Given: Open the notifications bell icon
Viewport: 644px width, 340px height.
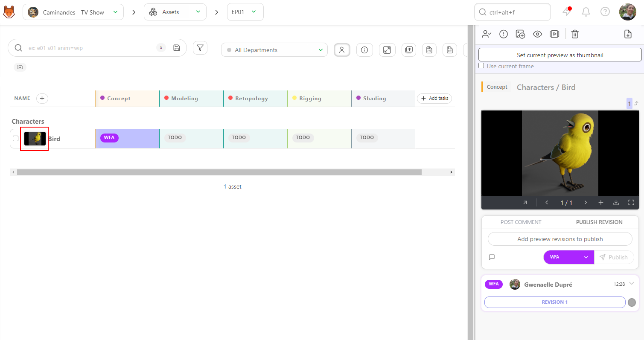Looking at the screenshot, I should point(586,12).
